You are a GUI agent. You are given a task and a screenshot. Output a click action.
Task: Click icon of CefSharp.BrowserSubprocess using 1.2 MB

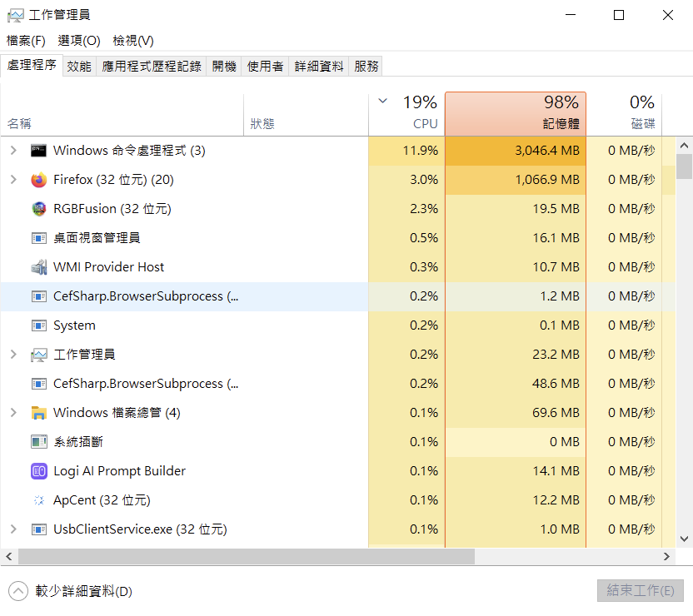pyautogui.click(x=38, y=296)
